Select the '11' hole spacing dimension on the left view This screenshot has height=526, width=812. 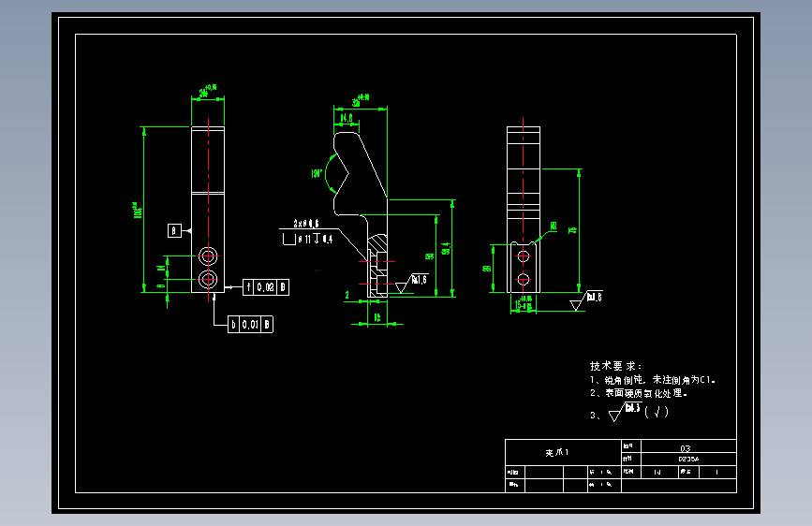point(161,268)
